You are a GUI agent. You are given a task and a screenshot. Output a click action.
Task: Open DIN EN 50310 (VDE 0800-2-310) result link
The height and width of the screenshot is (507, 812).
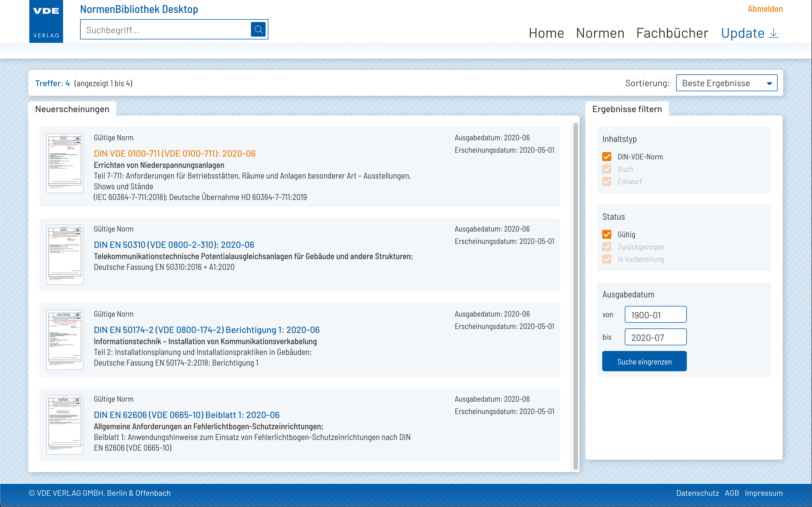pos(174,245)
